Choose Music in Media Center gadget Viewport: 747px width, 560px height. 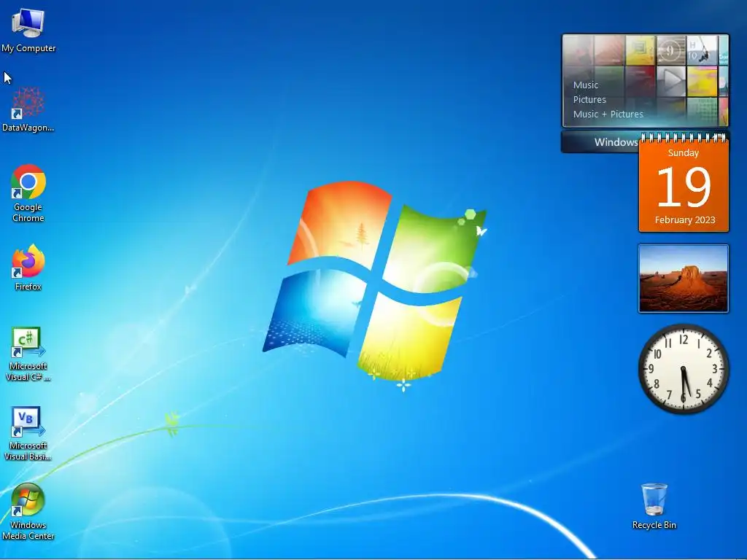pos(586,85)
